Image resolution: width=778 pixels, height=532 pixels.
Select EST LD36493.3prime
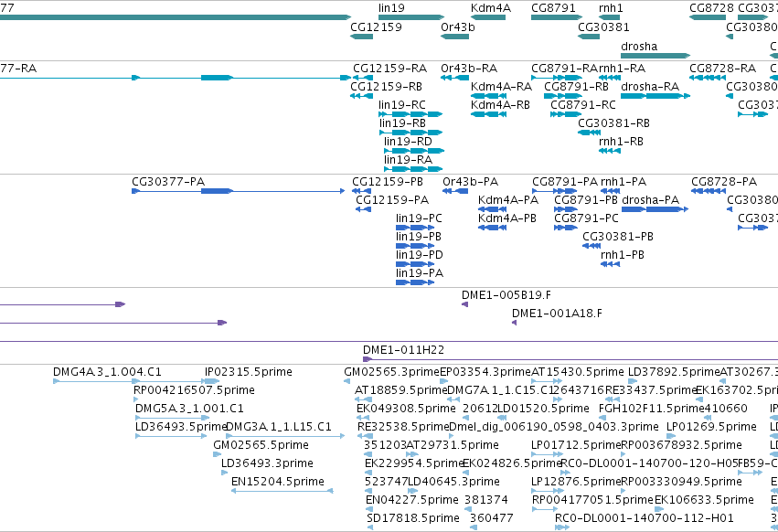click(224, 473)
